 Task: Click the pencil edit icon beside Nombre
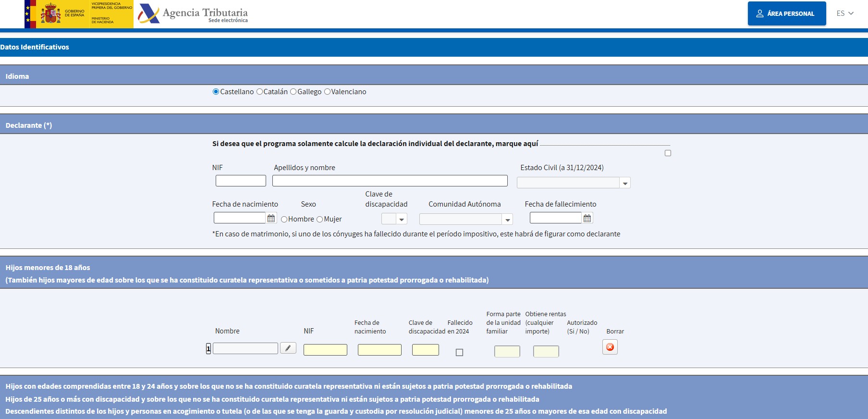288,348
